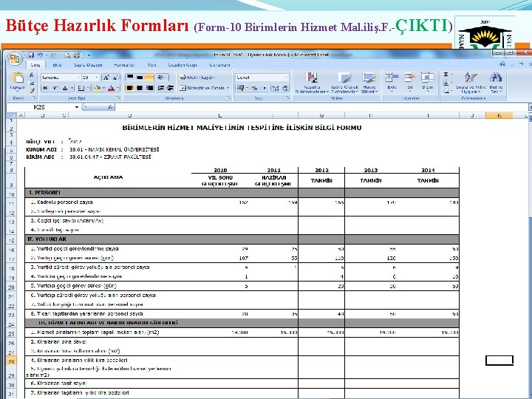Open the Tahoma font name dropdown

tap(79, 78)
